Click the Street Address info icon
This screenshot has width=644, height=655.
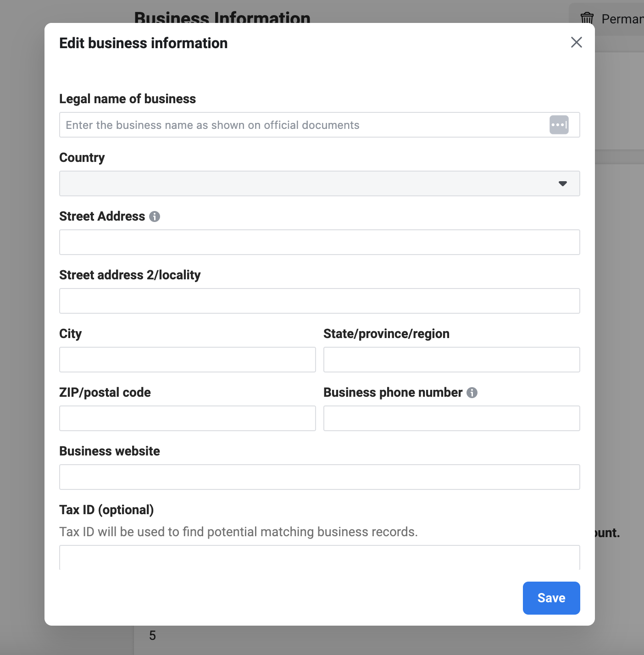click(x=155, y=216)
